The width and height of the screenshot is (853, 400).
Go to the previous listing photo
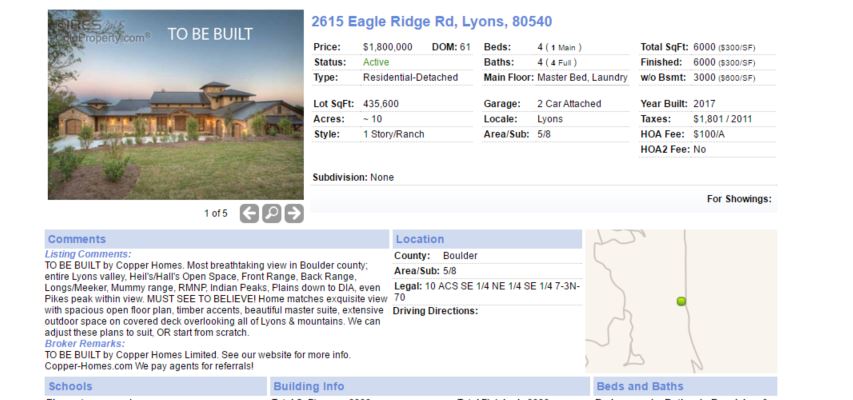(x=249, y=213)
